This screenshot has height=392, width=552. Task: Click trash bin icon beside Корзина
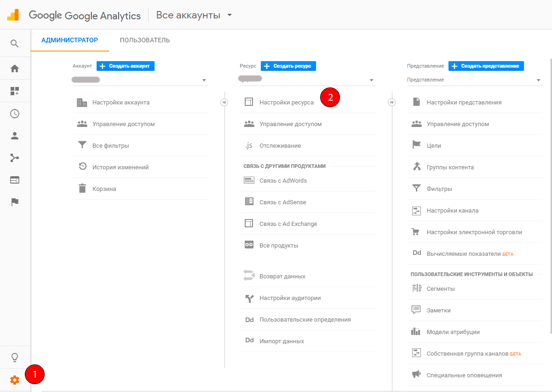[x=82, y=189]
